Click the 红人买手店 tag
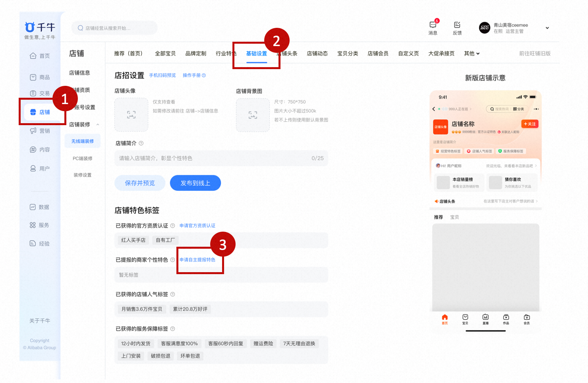The height and width of the screenshot is (383, 588). [133, 240]
